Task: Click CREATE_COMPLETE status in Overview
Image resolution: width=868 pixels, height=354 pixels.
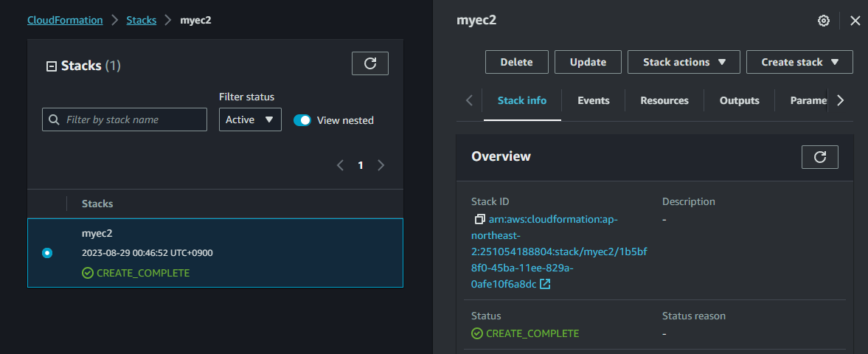Action: click(x=525, y=333)
